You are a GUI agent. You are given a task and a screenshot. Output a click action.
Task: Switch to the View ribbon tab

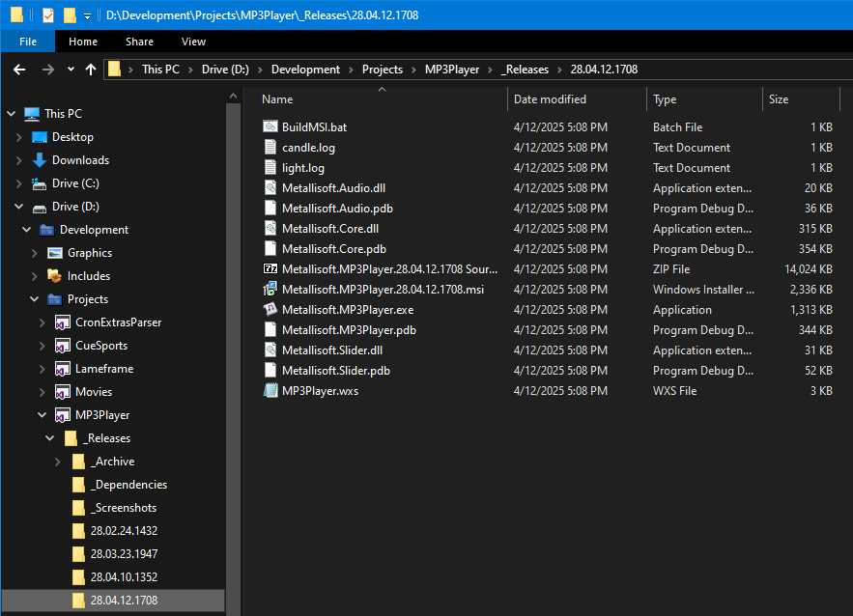(x=193, y=42)
